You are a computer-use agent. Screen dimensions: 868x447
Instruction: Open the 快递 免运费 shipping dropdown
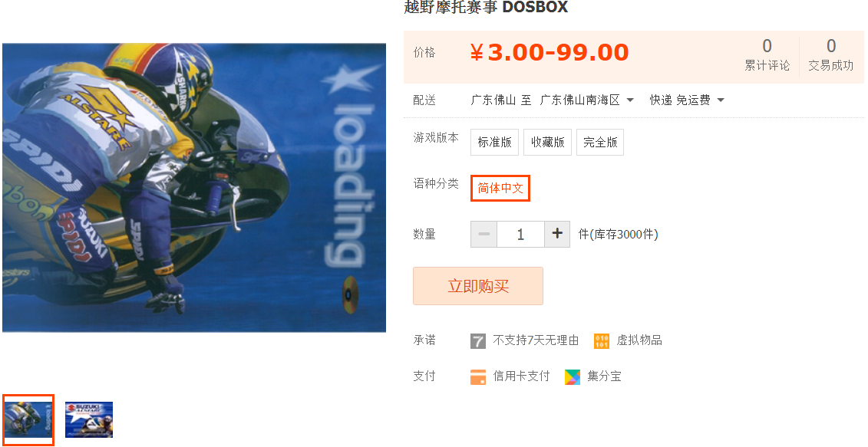687,100
